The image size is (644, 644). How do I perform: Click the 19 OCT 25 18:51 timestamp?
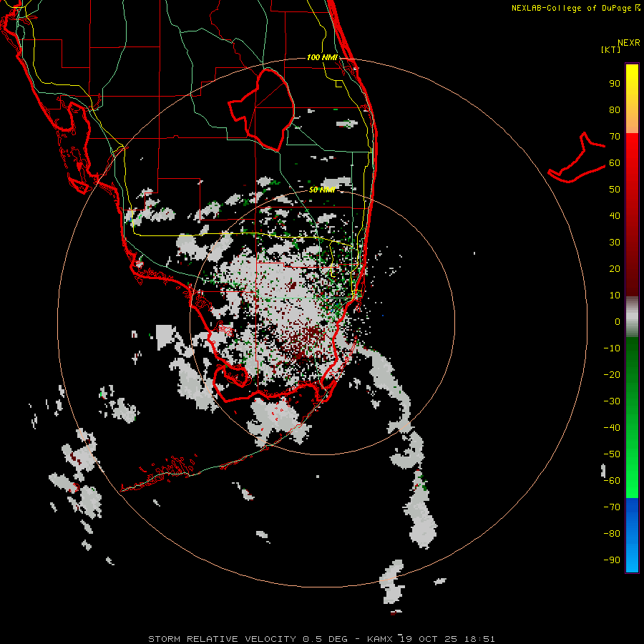[448, 639]
